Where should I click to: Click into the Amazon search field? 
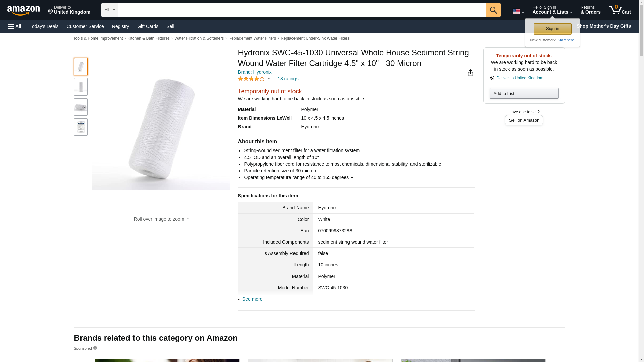pos(302,10)
